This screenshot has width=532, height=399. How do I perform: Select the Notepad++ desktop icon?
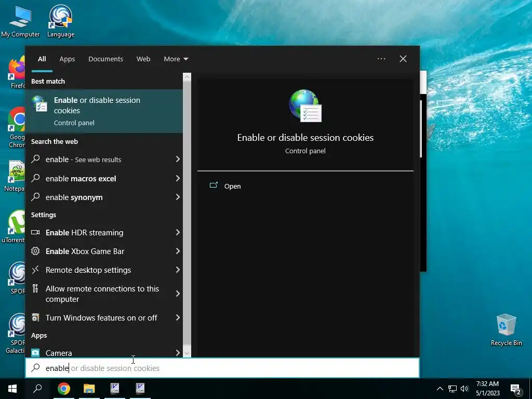(x=15, y=176)
